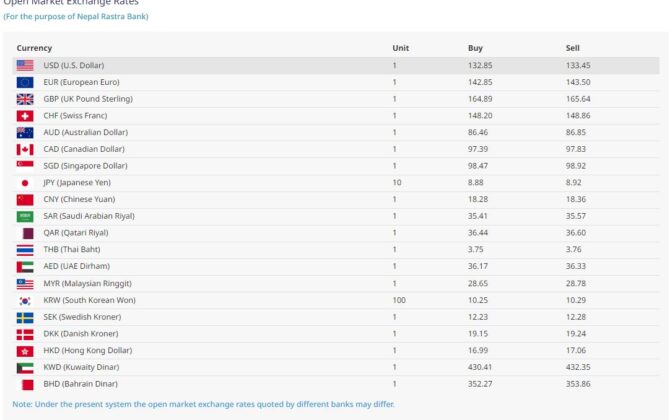The width and height of the screenshot is (670, 420).
Task: Click the Qatar flag icon
Action: (x=25, y=233)
